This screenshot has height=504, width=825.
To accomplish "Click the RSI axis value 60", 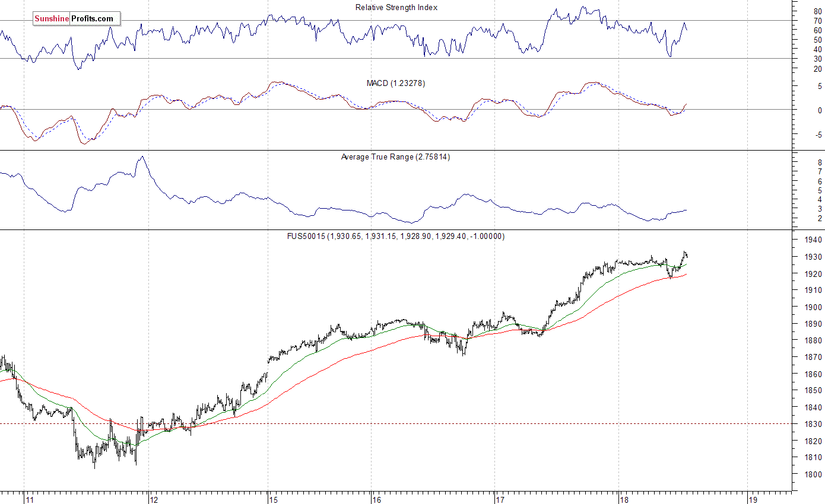I will coord(817,31).
